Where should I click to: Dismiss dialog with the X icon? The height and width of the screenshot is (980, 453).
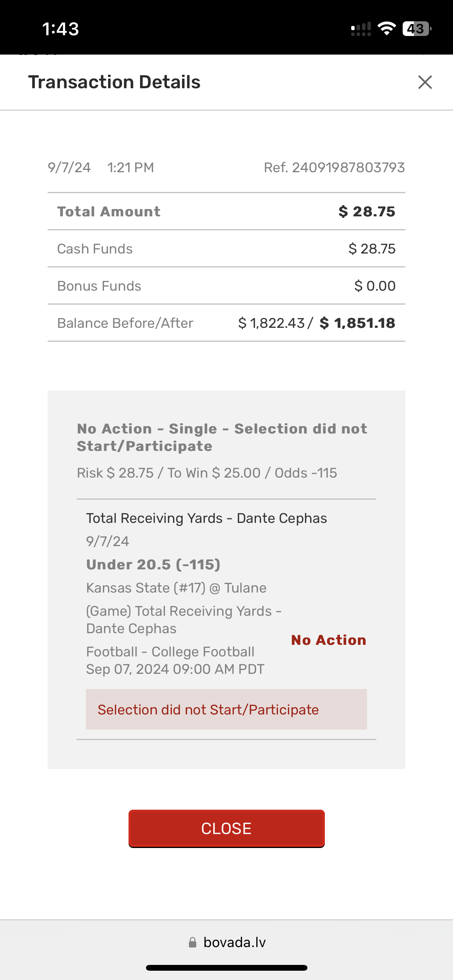point(425,82)
